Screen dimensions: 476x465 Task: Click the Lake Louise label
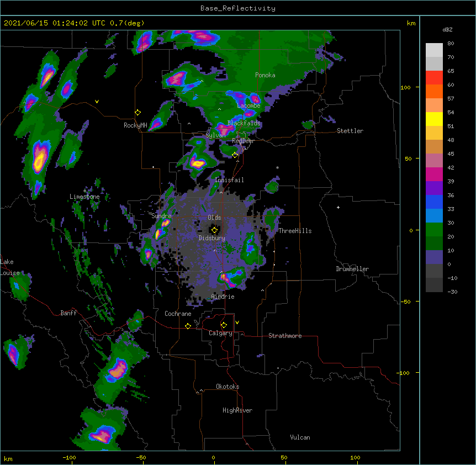click(x=10, y=267)
